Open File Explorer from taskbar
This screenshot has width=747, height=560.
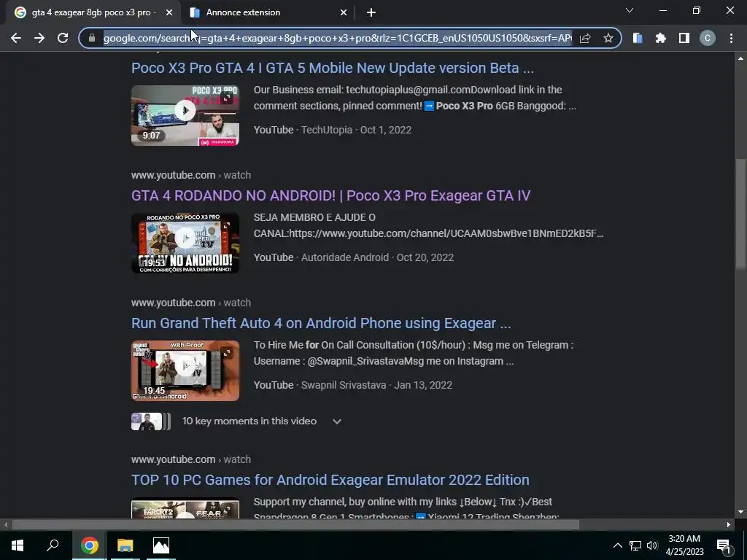[x=125, y=545]
